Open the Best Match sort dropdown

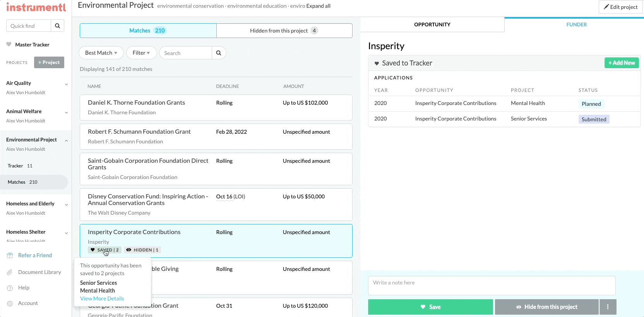[101, 53]
